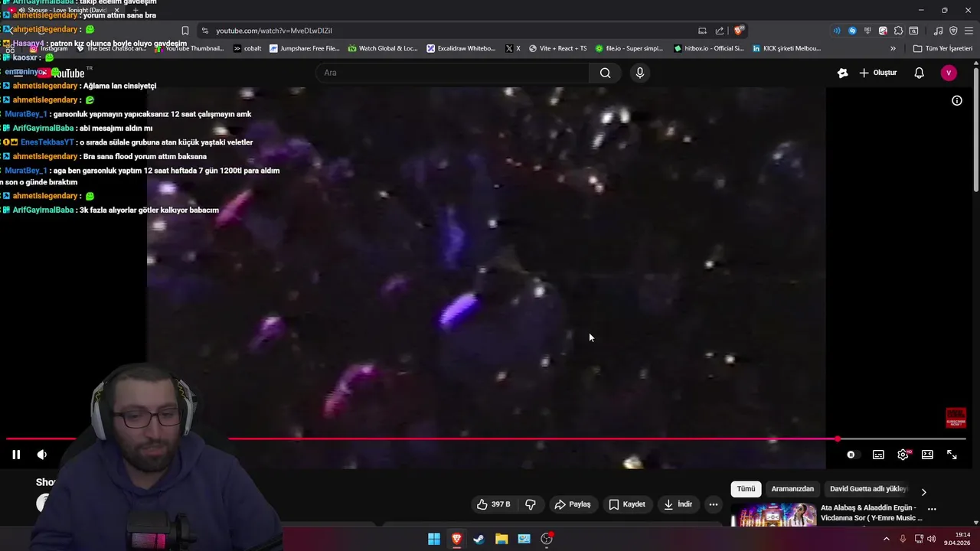Click the Brave Shields lion icon
The width and height of the screenshot is (980, 551).
pos(739,31)
